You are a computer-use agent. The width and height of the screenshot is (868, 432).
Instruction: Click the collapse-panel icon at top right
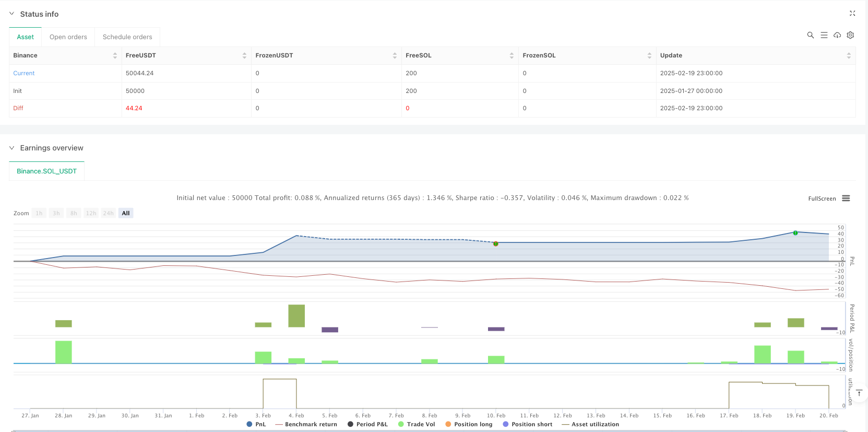click(x=852, y=14)
